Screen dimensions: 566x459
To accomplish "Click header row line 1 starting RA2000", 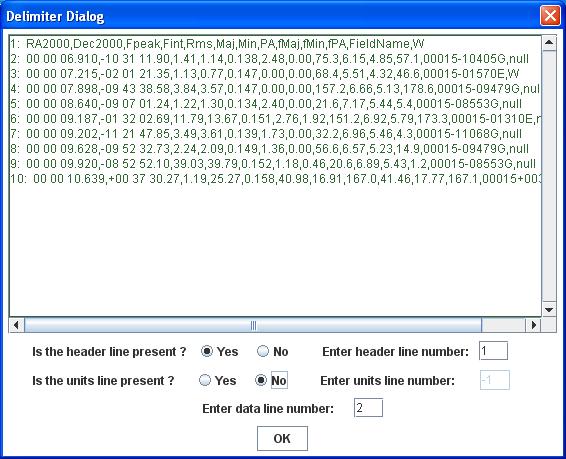I will pos(217,44).
